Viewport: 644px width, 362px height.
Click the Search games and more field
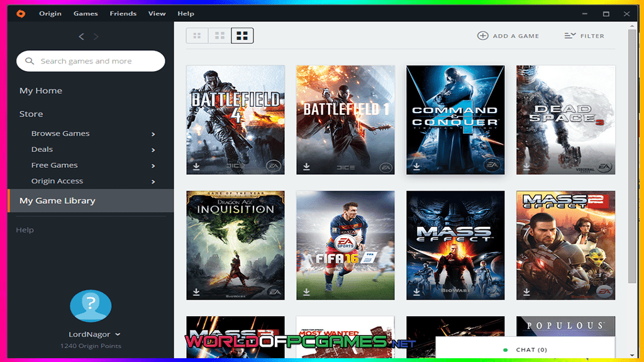tap(91, 61)
